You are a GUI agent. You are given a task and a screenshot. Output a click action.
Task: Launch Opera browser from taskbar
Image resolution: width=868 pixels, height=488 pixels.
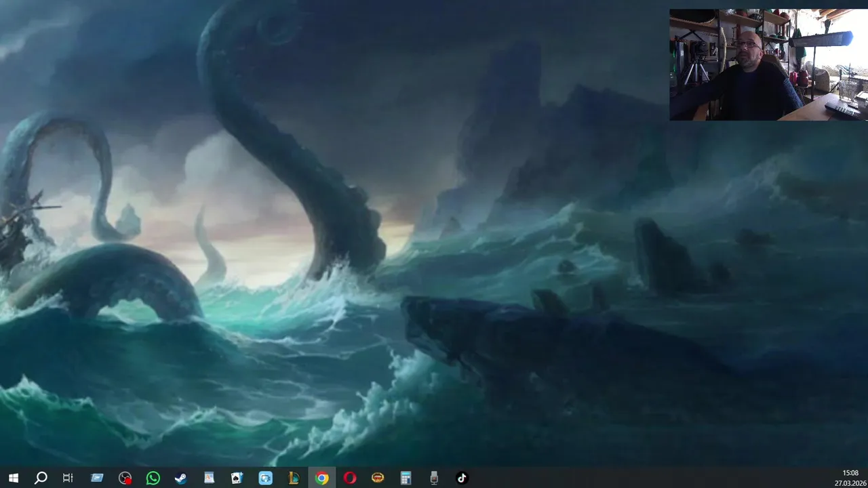[x=350, y=478]
